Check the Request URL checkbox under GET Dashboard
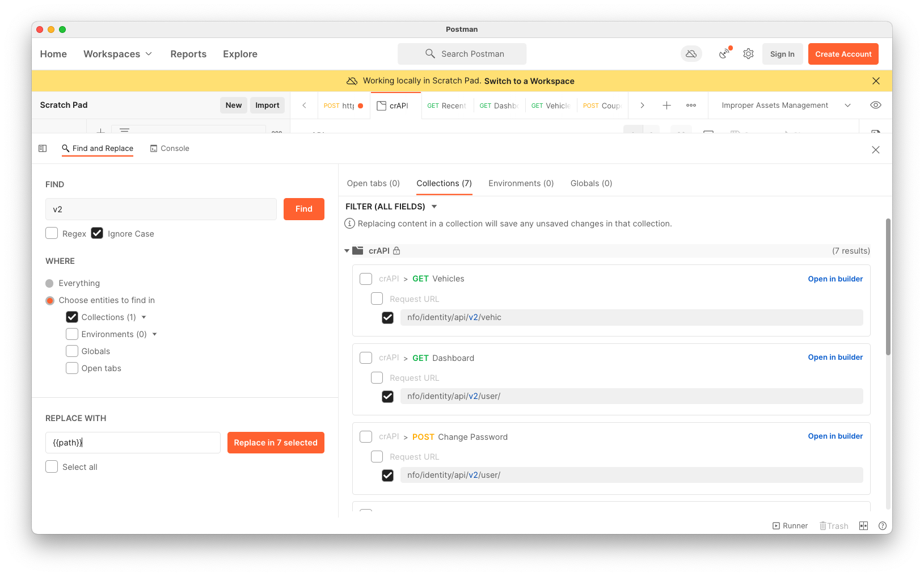This screenshot has width=924, height=576. [377, 377]
